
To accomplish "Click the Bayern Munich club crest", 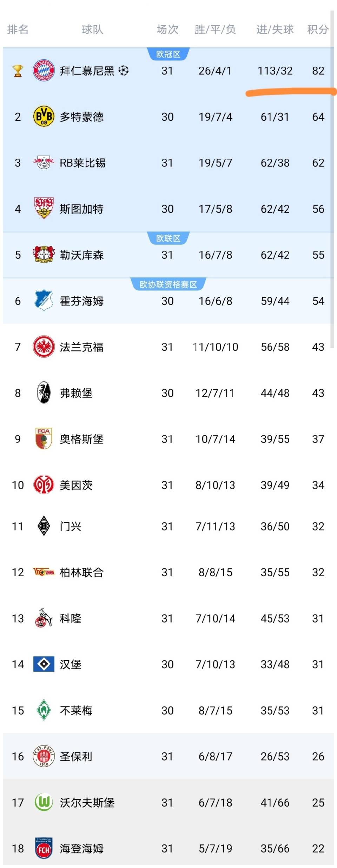I will 44,70.
